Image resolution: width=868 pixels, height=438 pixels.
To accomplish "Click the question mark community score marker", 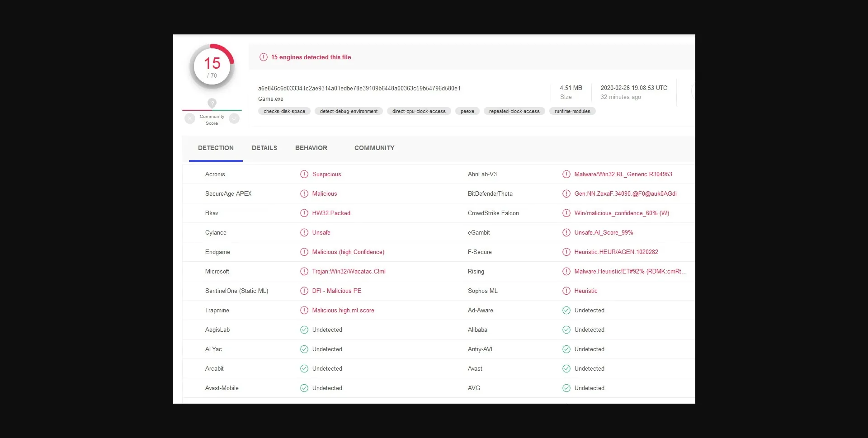I will coord(212,103).
